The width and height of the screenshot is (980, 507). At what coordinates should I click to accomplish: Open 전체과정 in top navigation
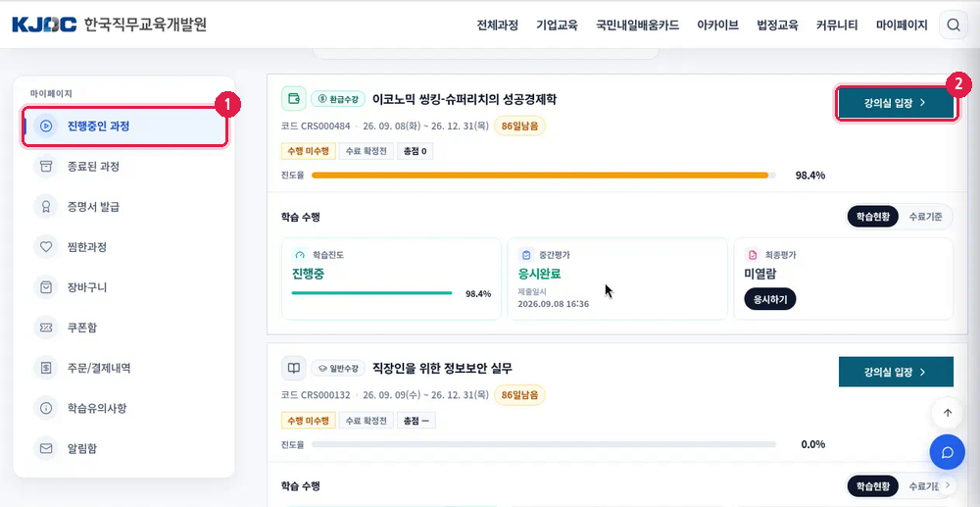click(x=498, y=25)
